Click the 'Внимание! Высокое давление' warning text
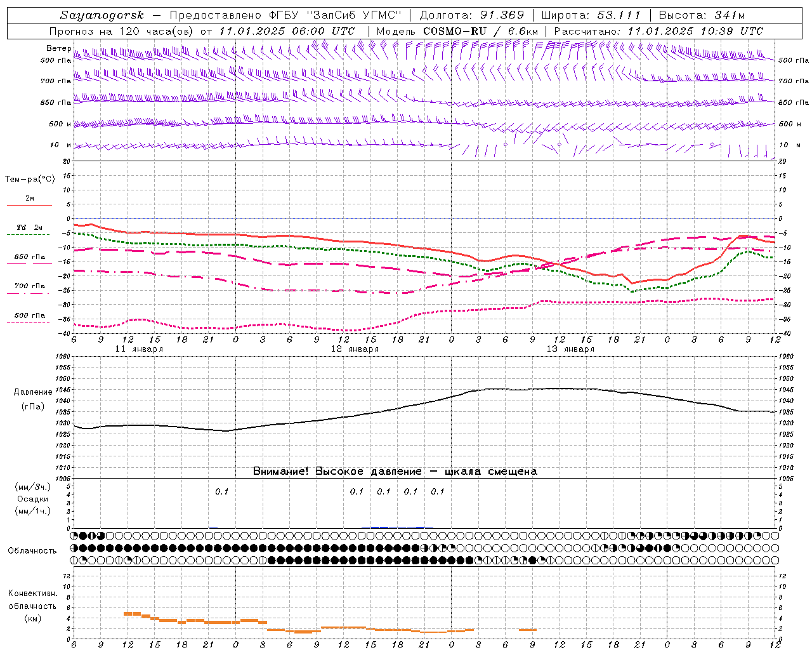This screenshot has height=650, width=812. 337,472
